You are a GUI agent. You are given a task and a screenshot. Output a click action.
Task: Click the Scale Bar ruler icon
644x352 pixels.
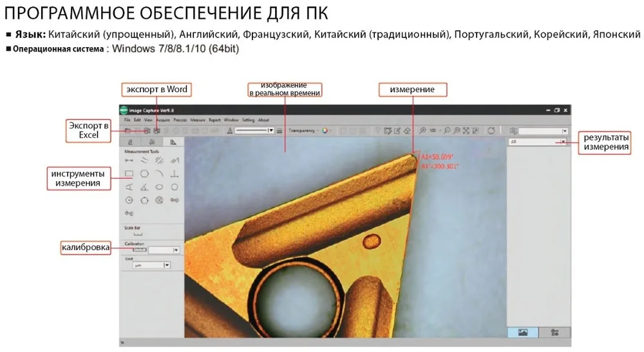point(138,235)
